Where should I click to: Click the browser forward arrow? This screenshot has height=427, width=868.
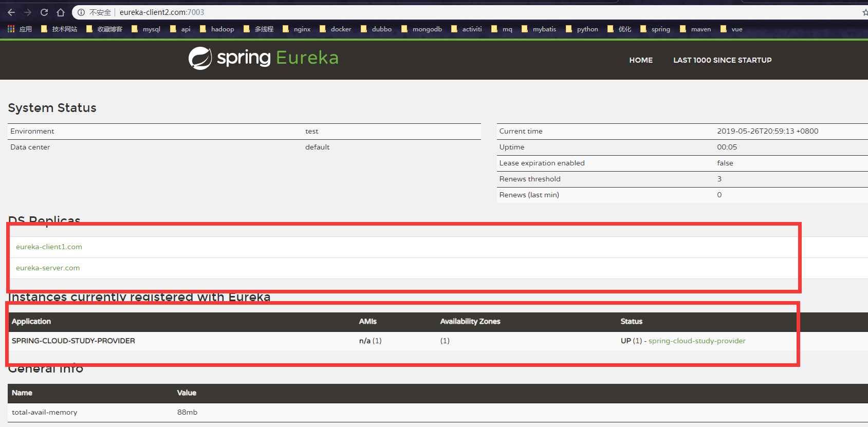(x=28, y=12)
